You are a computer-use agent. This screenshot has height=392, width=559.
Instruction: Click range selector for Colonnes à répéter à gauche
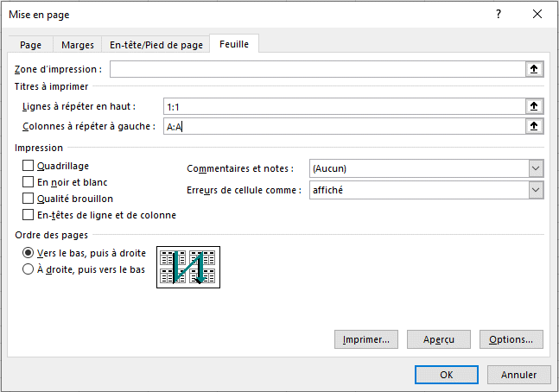tap(534, 126)
